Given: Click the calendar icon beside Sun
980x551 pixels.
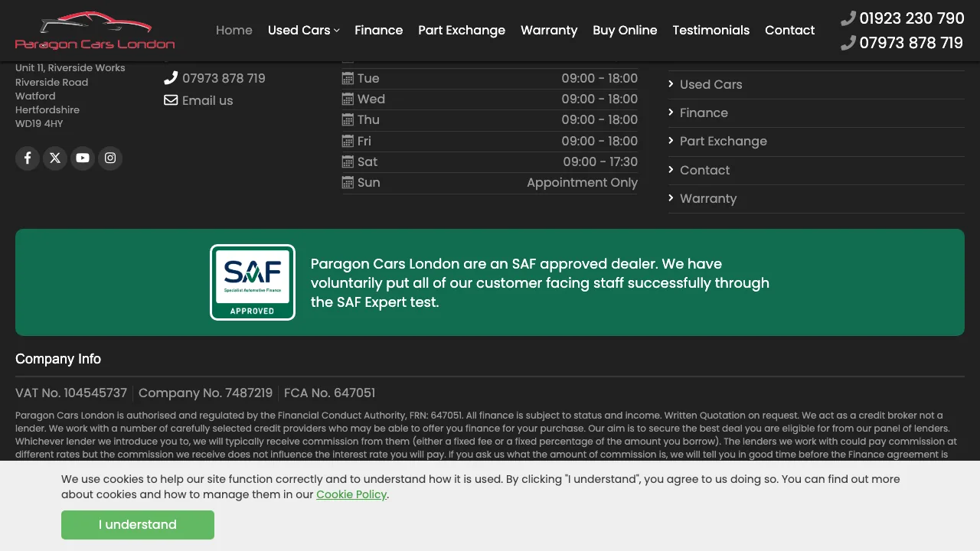Looking at the screenshot, I should (347, 182).
